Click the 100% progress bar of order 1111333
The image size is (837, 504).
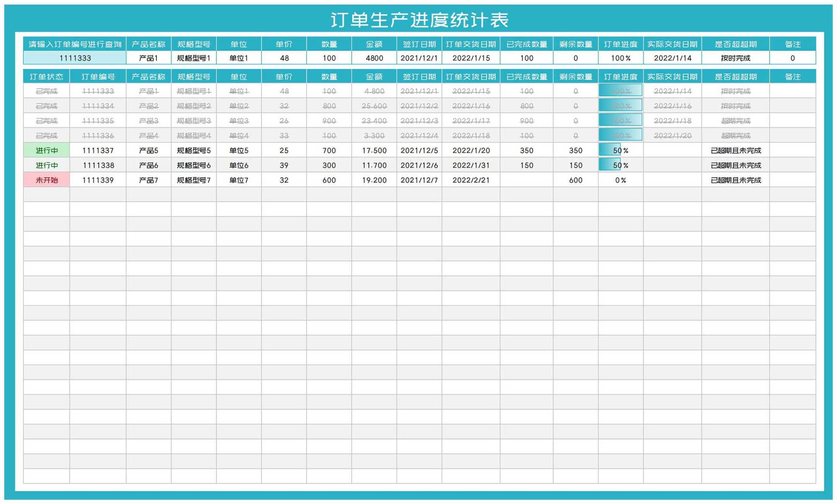click(620, 91)
